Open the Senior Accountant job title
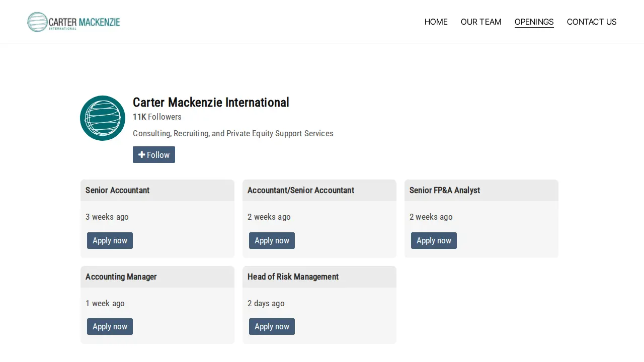 117,190
